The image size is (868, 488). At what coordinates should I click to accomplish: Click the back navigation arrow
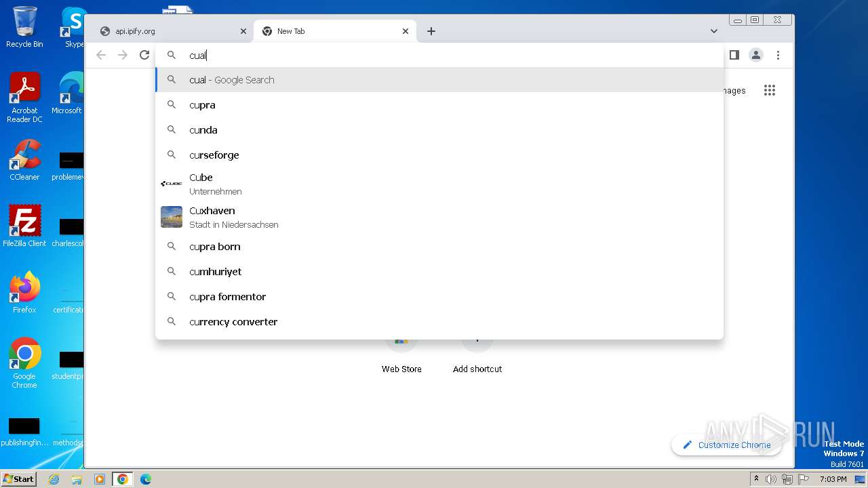point(101,55)
